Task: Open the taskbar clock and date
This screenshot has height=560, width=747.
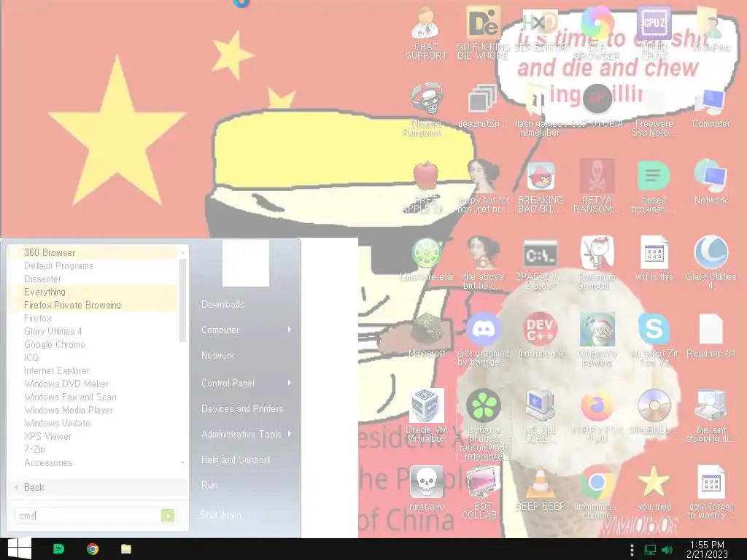Action: [707, 549]
